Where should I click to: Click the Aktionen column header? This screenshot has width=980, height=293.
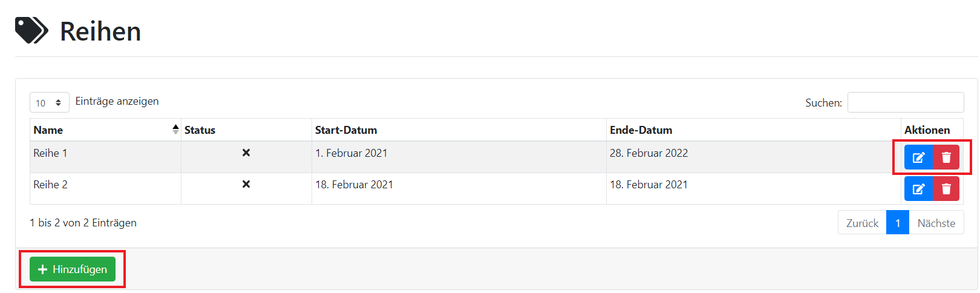[x=927, y=130]
